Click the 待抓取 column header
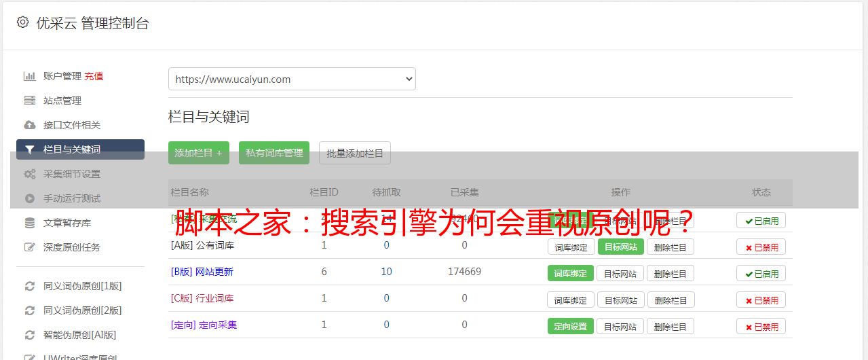Image resolution: width=868 pixels, height=360 pixels. (x=386, y=192)
